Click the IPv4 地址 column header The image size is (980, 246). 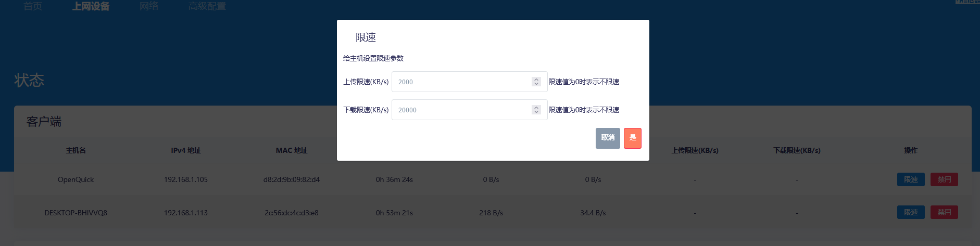(186, 150)
